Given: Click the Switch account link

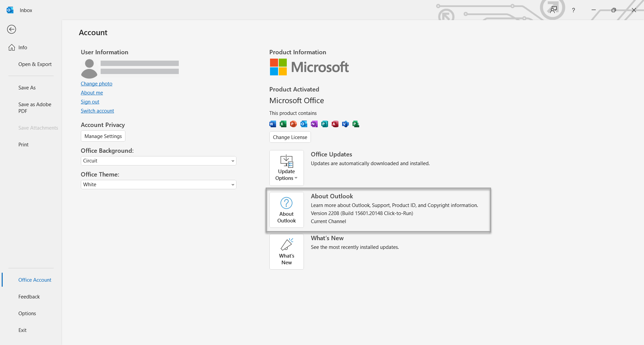Looking at the screenshot, I should tap(97, 111).
